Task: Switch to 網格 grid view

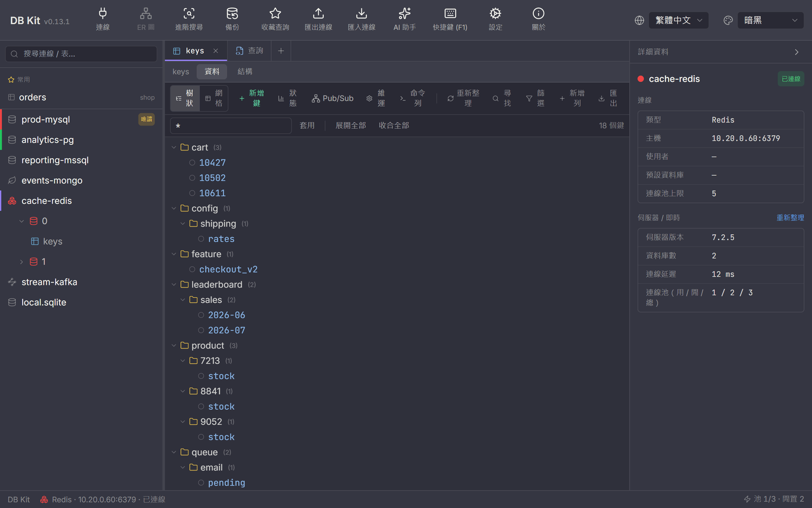Action: pyautogui.click(x=214, y=98)
